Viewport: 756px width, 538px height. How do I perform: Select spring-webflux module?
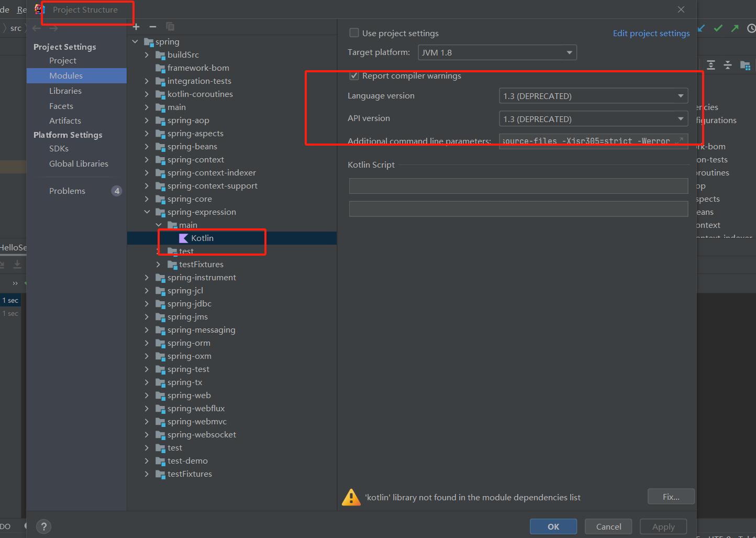coord(196,409)
